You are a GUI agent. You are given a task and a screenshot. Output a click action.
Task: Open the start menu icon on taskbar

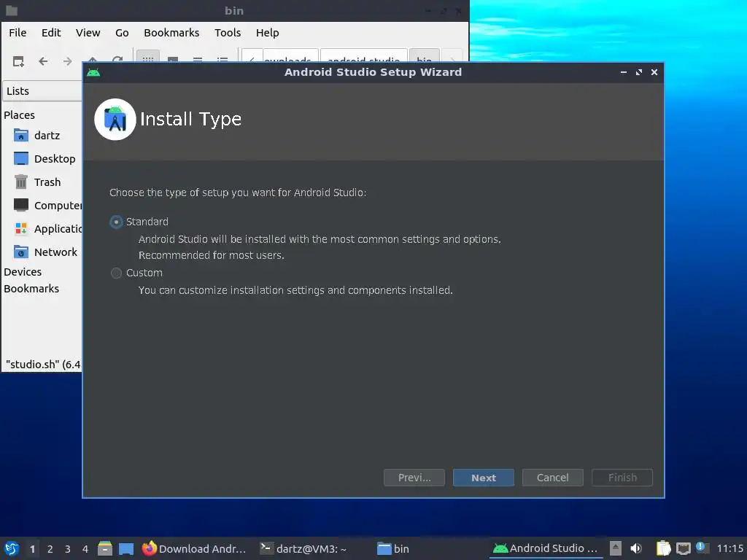click(12, 548)
